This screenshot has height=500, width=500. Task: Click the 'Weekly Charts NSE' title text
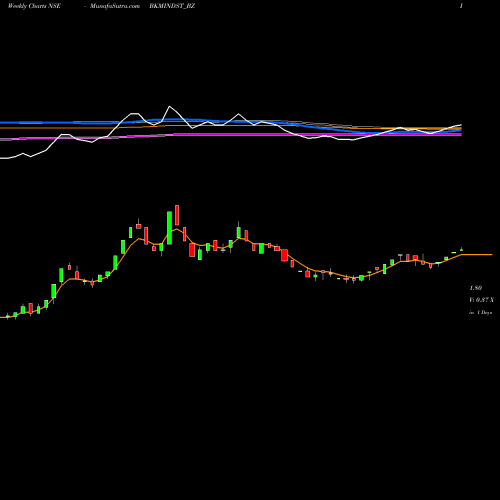[x=34, y=6]
